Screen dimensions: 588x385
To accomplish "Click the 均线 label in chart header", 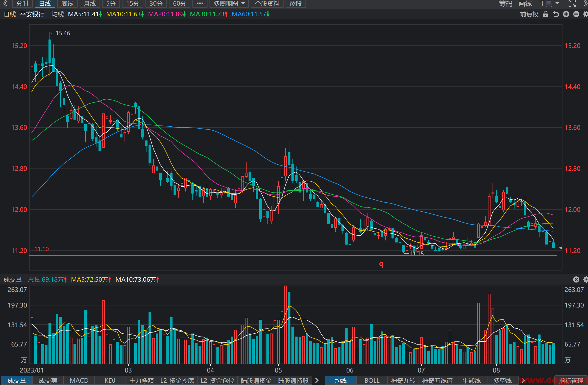I will pyautogui.click(x=58, y=14).
